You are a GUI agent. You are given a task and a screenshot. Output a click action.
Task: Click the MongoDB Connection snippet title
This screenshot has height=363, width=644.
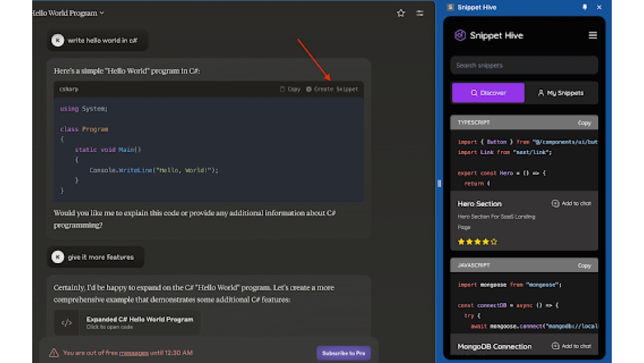(495, 346)
